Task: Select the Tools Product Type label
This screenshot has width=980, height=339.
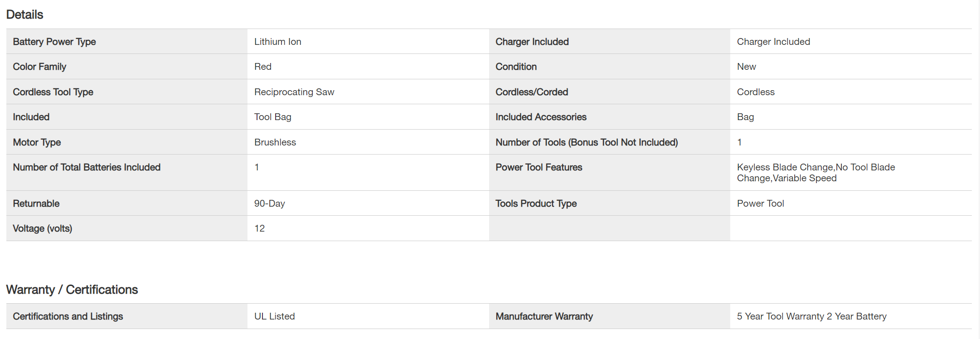Action: (x=536, y=203)
